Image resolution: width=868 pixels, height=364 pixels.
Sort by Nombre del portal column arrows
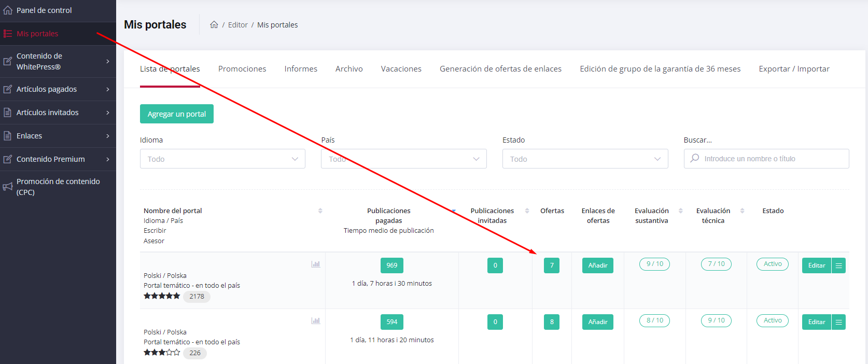pyautogui.click(x=320, y=211)
